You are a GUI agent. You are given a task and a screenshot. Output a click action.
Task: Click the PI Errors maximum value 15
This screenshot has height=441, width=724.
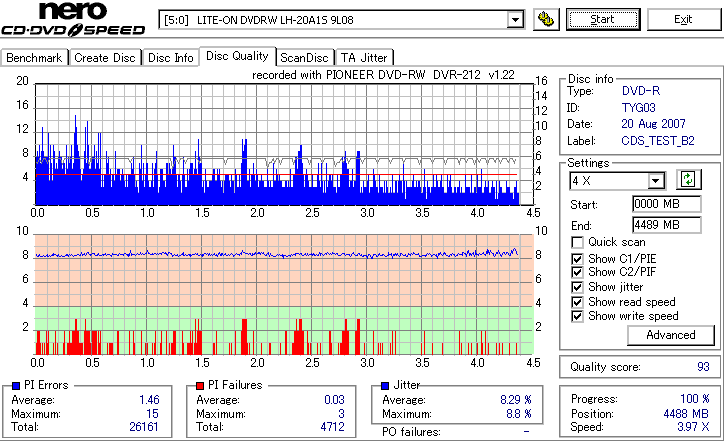152,414
